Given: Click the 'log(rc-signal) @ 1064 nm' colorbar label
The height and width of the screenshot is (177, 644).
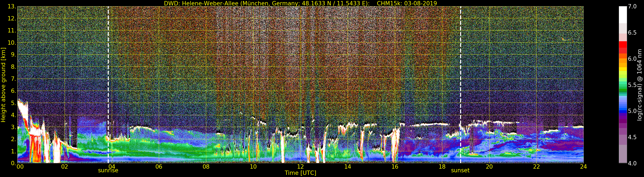Looking at the screenshot, I should tap(639, 85).
